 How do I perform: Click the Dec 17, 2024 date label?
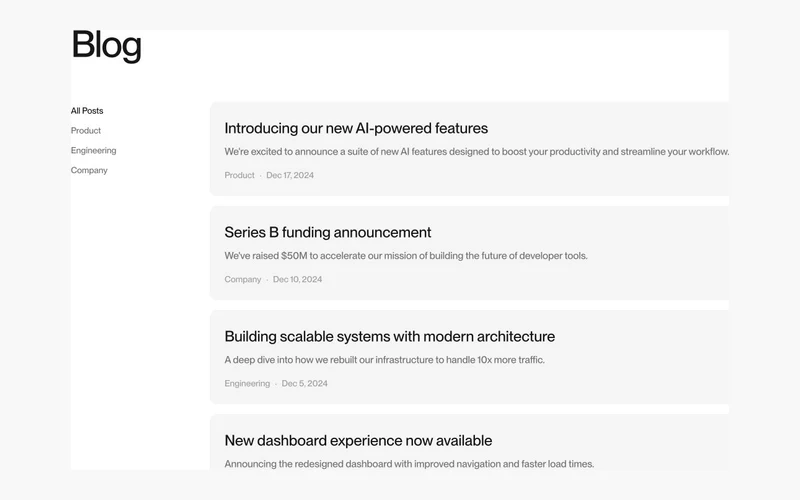coord(290,175)
